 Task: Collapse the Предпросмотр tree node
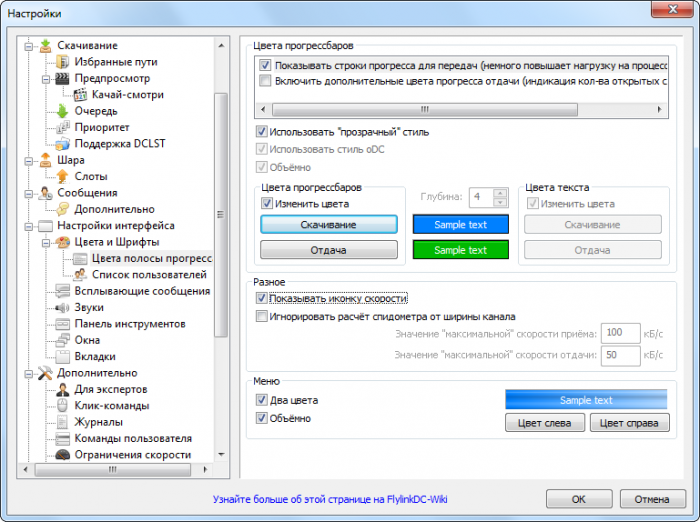[x=45, y=79]
